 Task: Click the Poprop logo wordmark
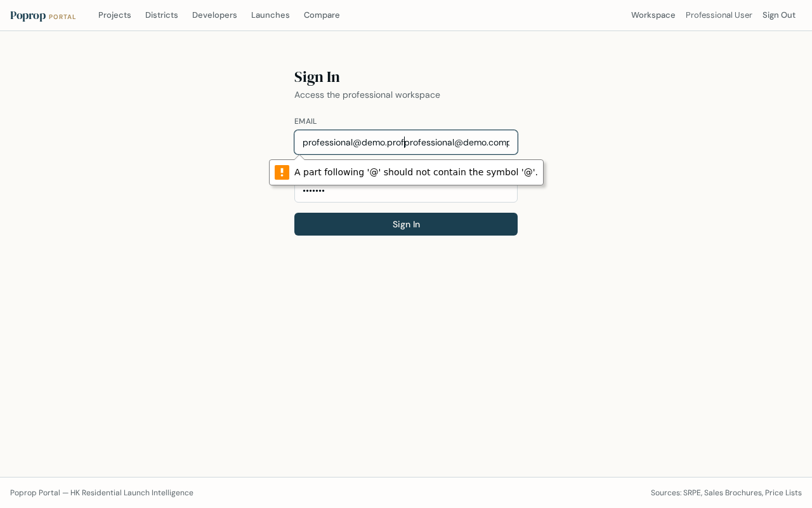(28, 16)
